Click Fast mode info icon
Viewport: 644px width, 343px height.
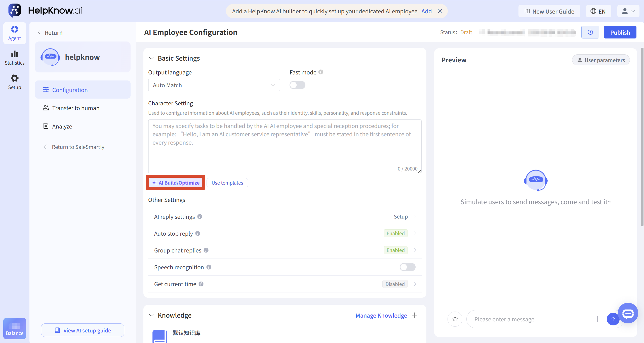[321, 72]
